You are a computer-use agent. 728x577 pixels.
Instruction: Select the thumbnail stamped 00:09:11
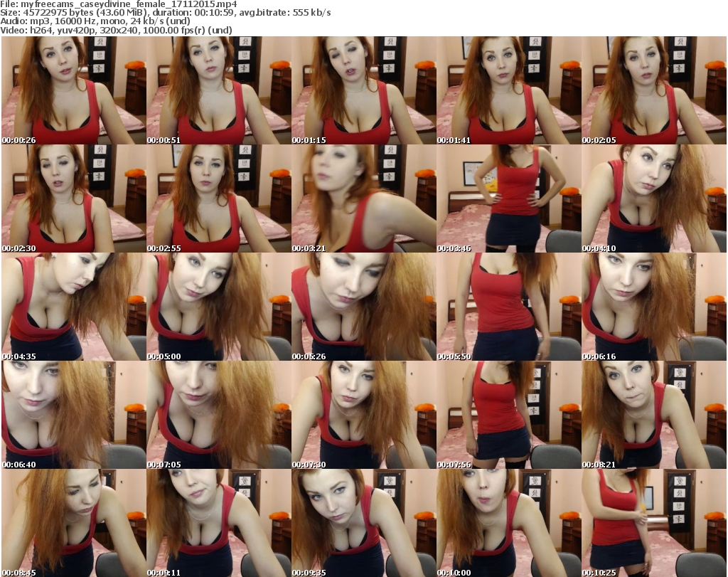[x=219, y=523]
